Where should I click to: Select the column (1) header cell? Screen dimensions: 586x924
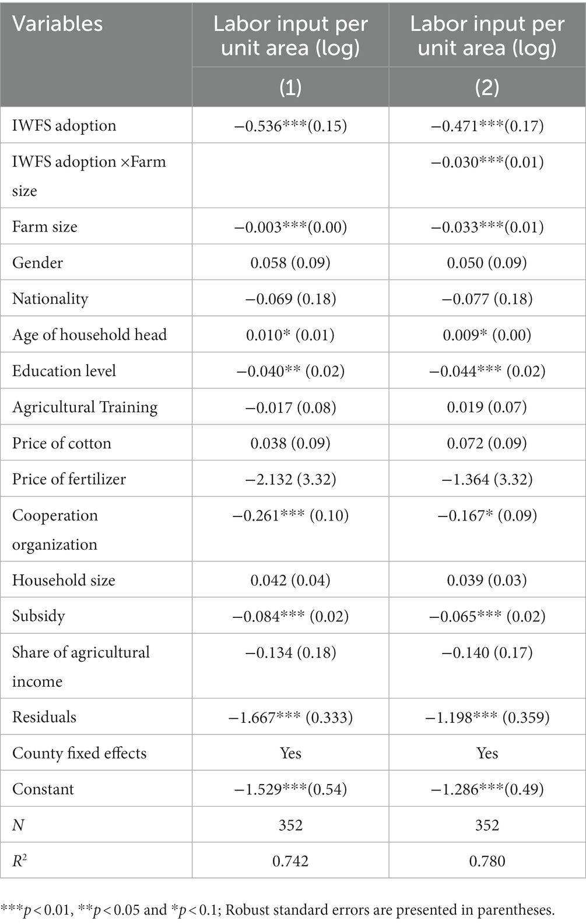(290, 87)
